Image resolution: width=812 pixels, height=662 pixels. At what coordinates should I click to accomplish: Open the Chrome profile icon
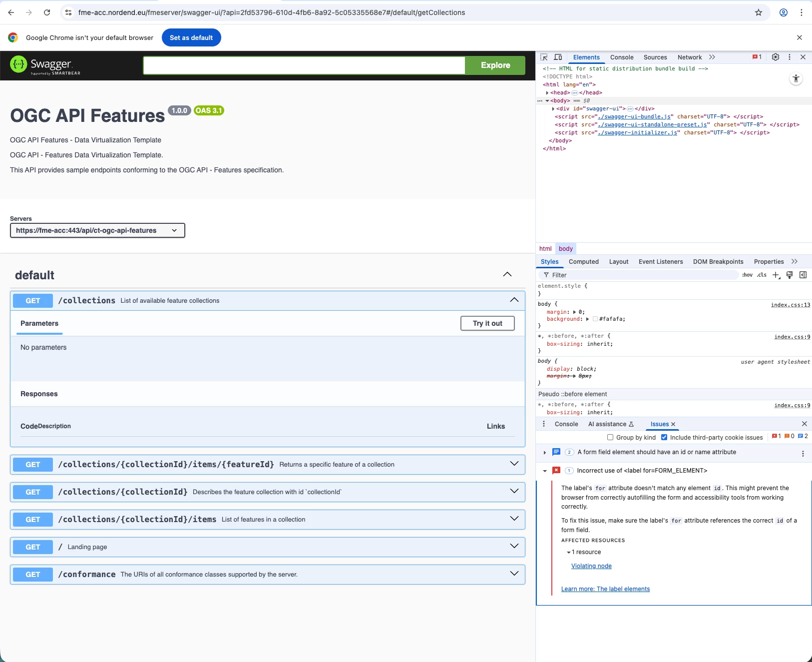click(x=784, y=12)
